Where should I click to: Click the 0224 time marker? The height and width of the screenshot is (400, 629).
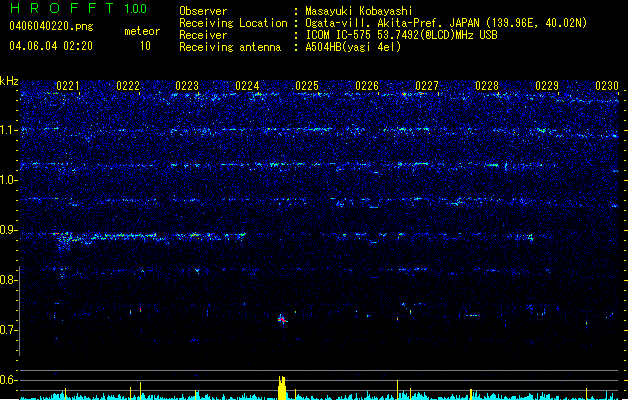(x=247, y=86)
